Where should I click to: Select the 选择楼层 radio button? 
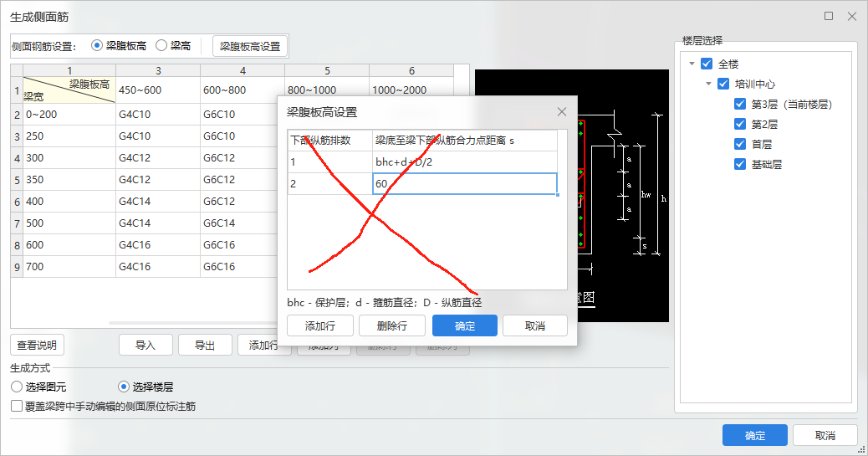click(124, 387)
